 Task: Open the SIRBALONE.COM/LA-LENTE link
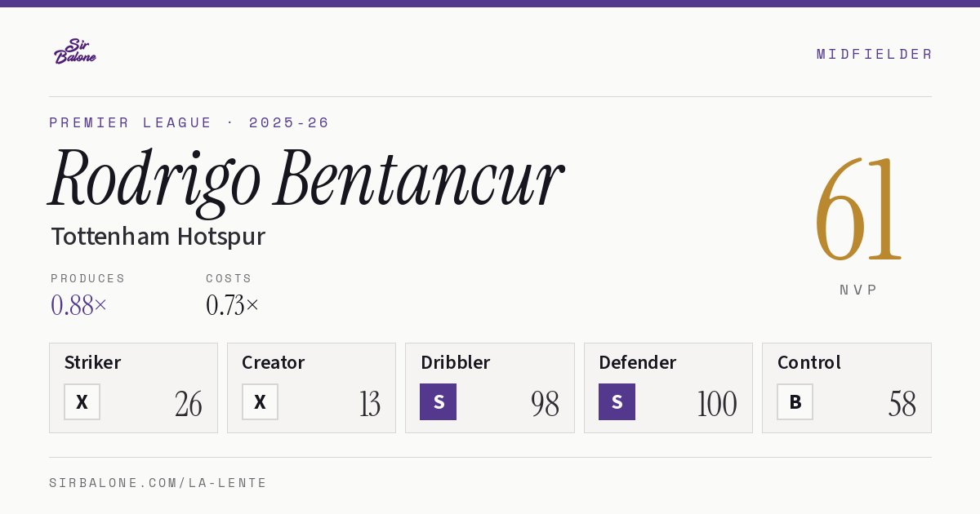pyautogui.click(x=158, y=483)
